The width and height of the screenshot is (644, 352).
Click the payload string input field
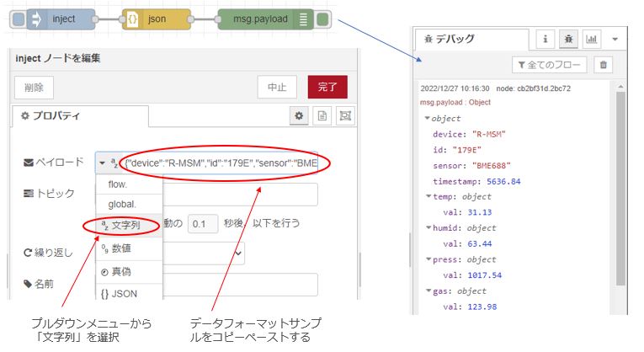(219, 163)
